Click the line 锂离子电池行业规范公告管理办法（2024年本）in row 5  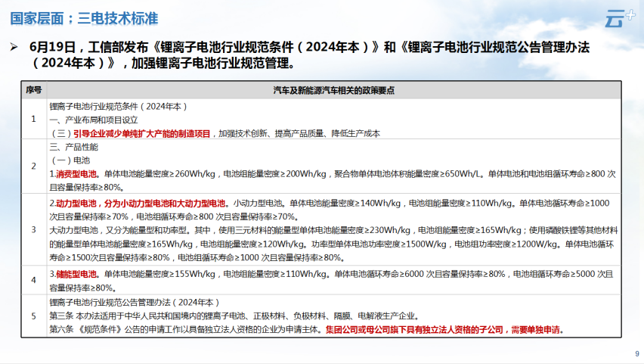pyautogui.click(x=135, y=303)
